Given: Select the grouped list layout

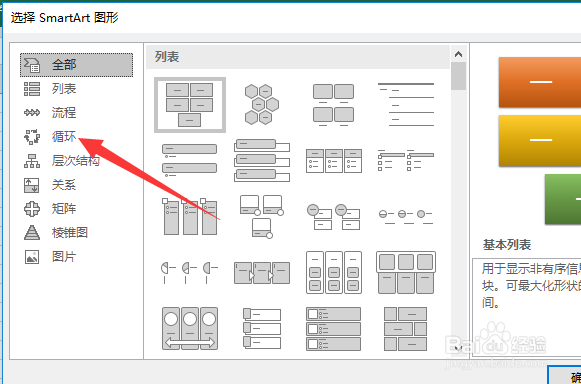Looking at the screenshot, I should click(334, 272).
